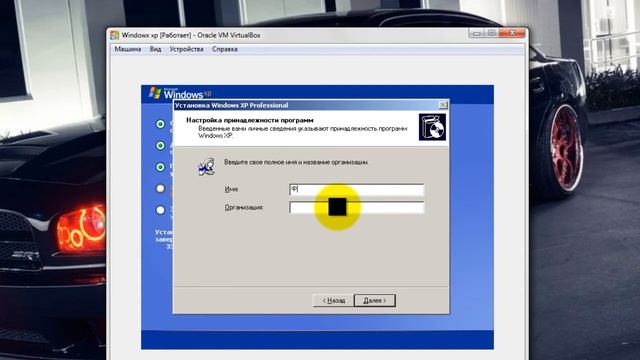Click the Настройка принадлежности программ heading
The width and height of the screenshot is (640, 360).
pos(250,120)
